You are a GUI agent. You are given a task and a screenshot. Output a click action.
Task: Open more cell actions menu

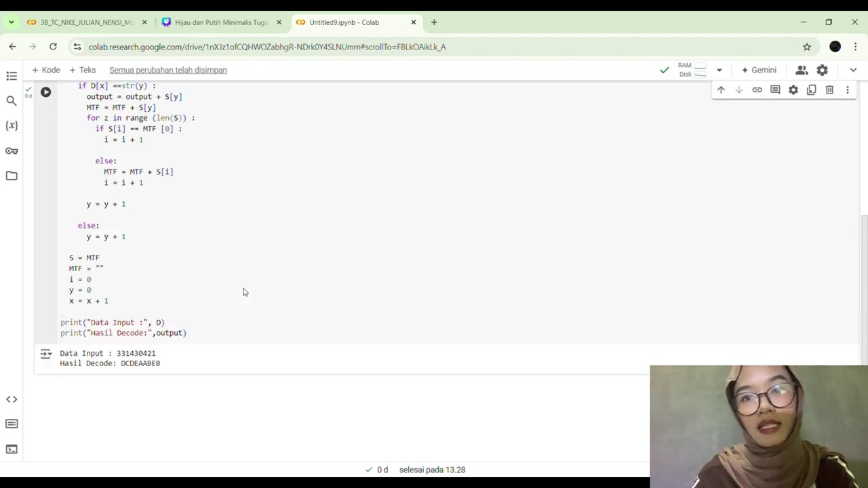tap(848, 89)
